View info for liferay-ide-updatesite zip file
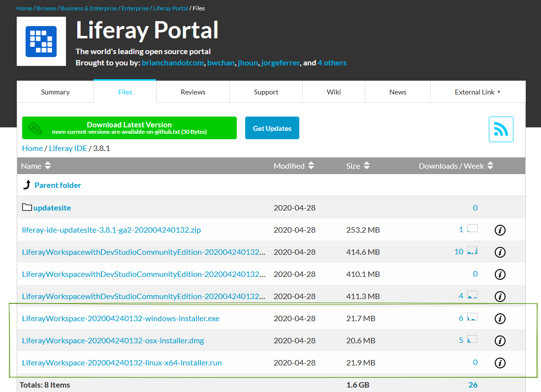Screen dimensions: 541x392 [500, 230]
